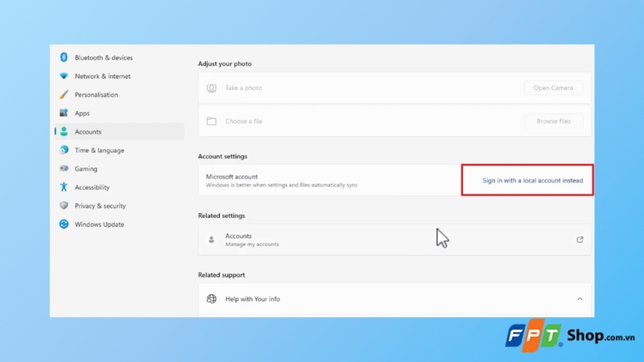Click the Open Camera button
This screenshot has height=362, width=644.
tap(553, 88)
